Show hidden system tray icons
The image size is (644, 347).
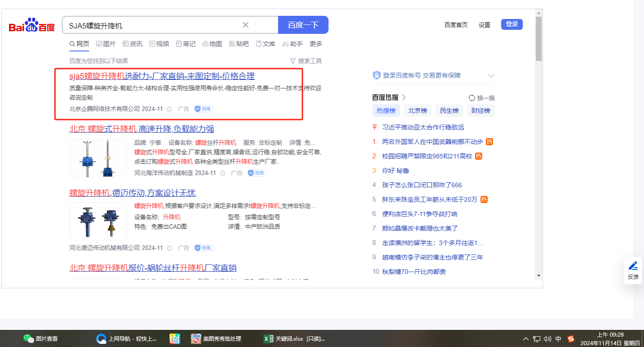point(525,338)
